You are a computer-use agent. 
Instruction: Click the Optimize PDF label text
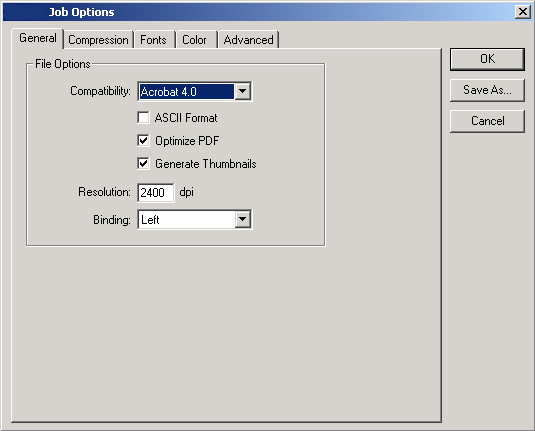[x=187, y=141]
